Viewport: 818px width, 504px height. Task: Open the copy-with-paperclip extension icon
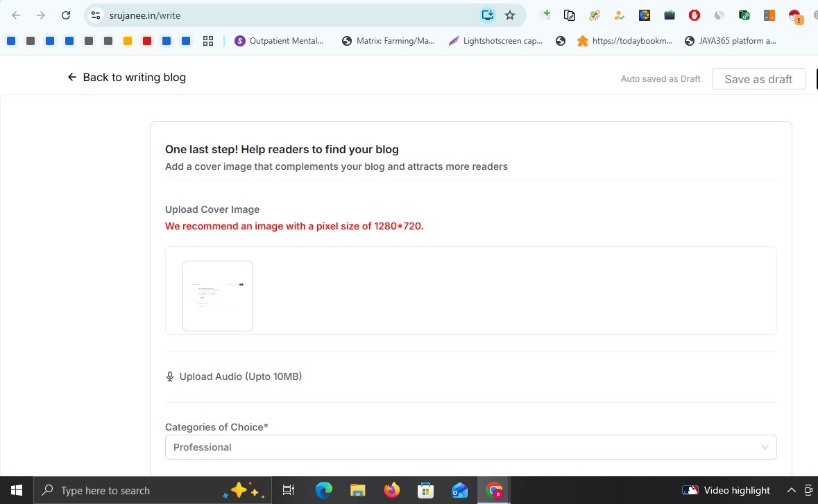point(570,15)
